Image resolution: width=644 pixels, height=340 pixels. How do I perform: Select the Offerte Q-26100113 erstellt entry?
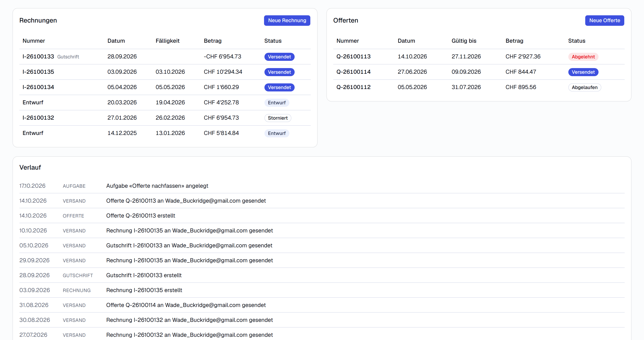pos(322,216)
